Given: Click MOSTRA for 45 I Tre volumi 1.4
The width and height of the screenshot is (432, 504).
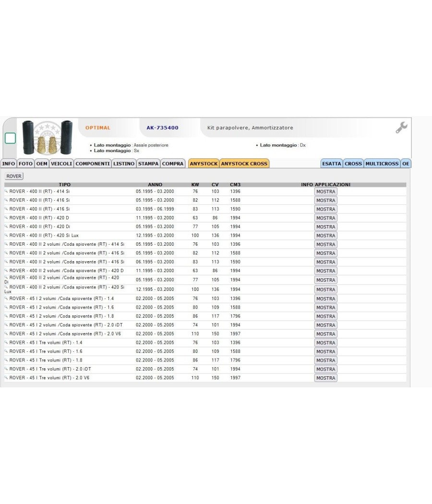Looking at the screenshot, I should pyautogui.click(x=325, y=343).
